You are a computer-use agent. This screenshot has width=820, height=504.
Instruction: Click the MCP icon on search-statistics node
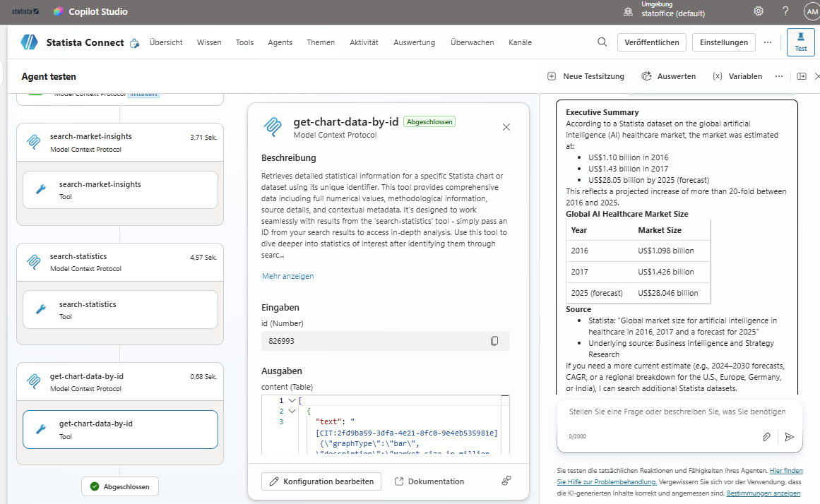33,261
